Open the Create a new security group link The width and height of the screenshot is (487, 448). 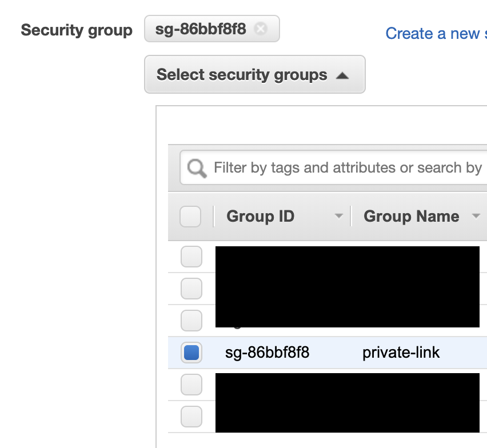[436, 33]
